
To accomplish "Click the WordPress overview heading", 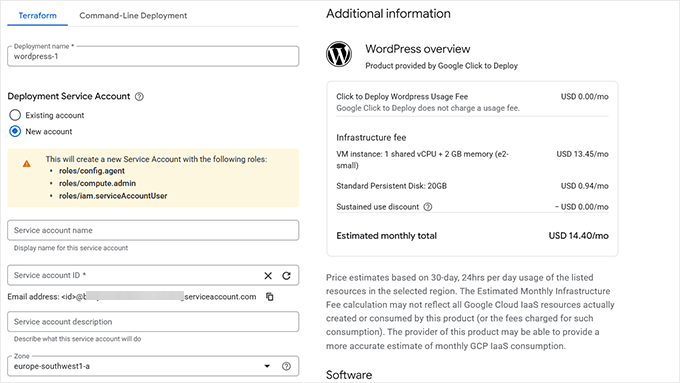I will [x=418, y=49].
